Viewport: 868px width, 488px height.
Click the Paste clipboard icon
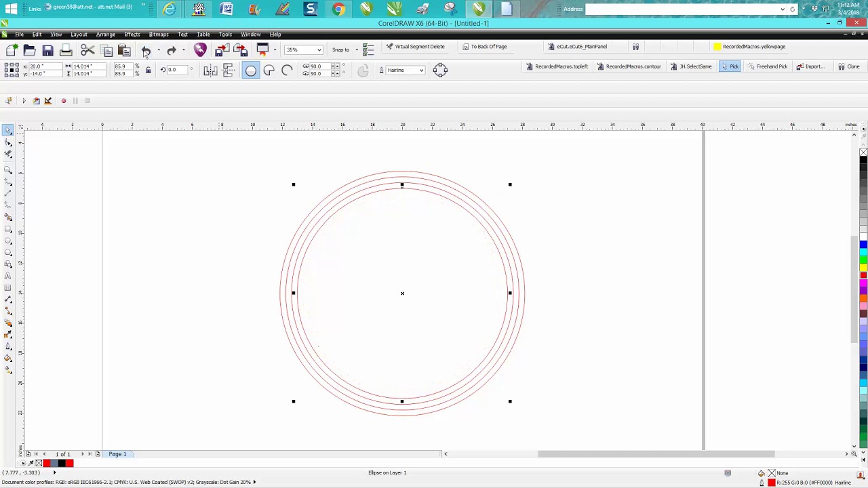pos(124,50)
